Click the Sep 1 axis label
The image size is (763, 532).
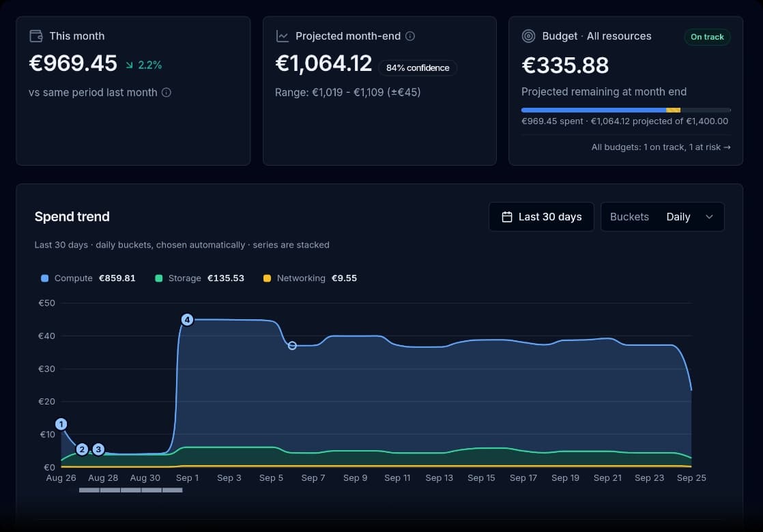point(188,478)
